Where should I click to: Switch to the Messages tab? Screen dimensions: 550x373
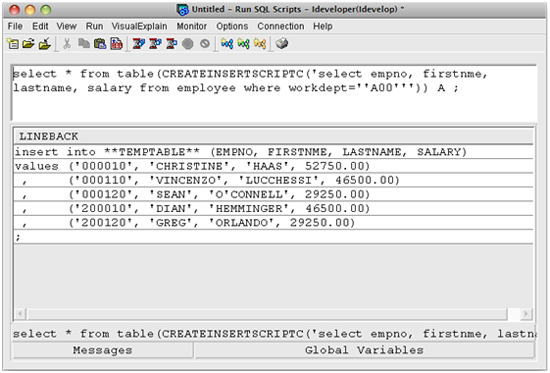coord(103,350)
